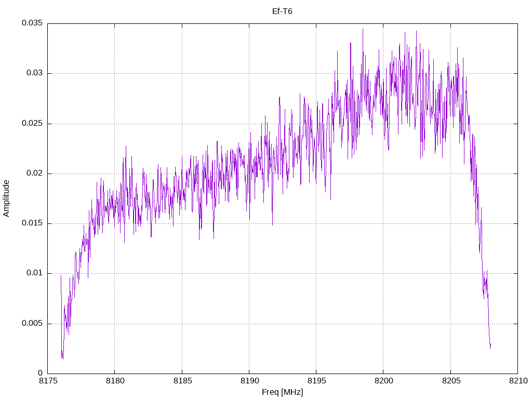Click the y-axis tick label "0.035"
This screenshot has height=399, width=532.
(32, 23)
